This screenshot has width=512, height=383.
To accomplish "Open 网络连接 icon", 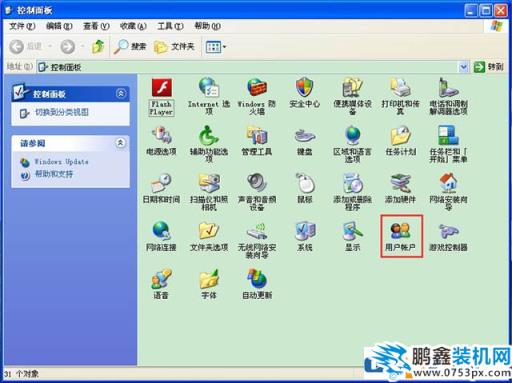I will [161, 236].
